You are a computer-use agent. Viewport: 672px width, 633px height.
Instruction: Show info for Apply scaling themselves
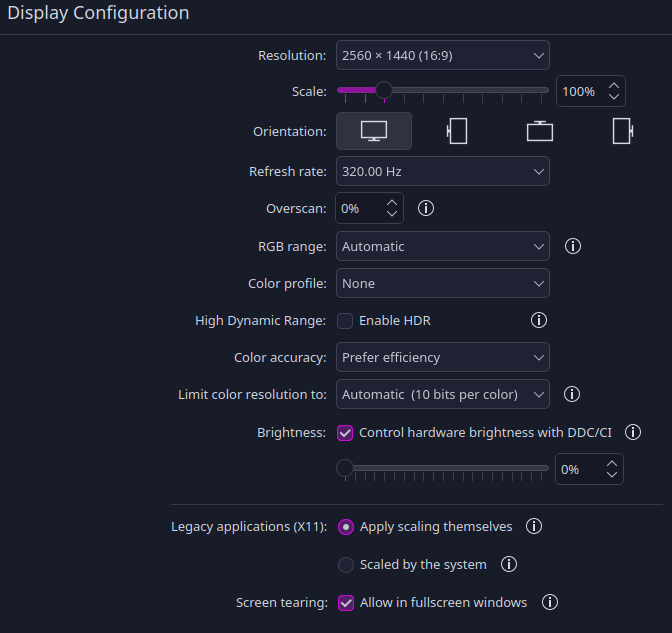pos(534,526)
